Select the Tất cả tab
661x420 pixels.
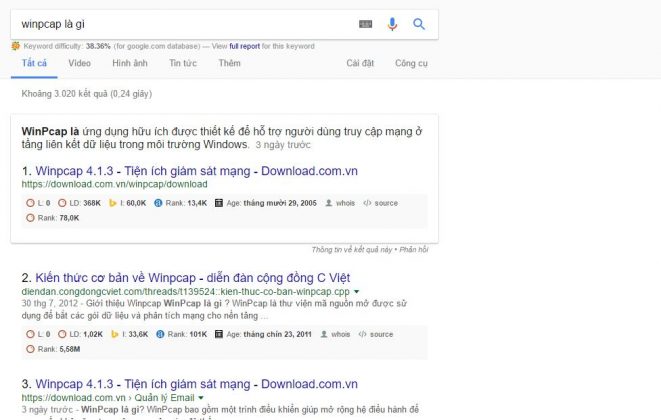tap(34, 63)
